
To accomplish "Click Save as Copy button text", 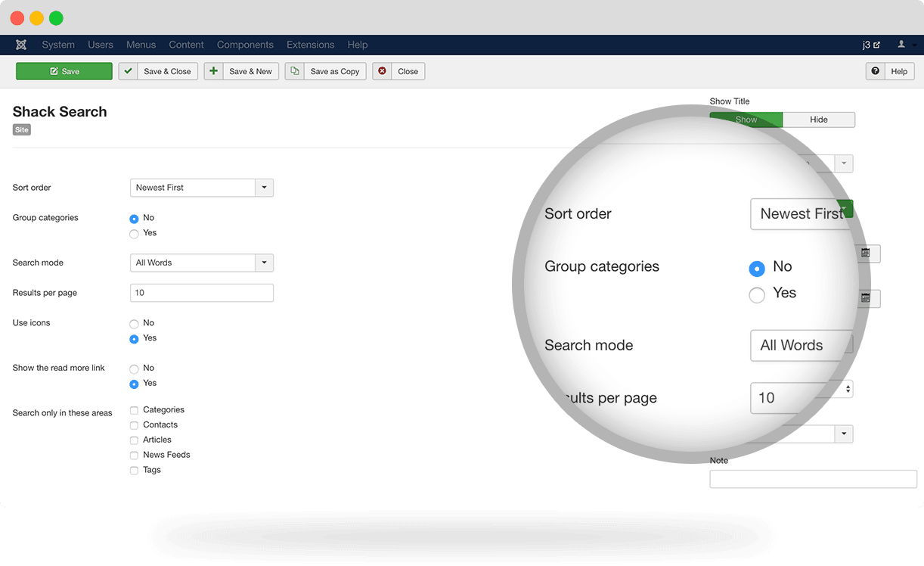I will coord(335,71).
